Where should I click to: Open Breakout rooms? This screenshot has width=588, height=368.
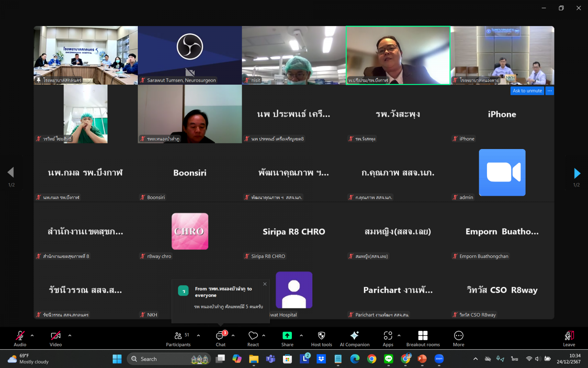(x=423, y=339)
